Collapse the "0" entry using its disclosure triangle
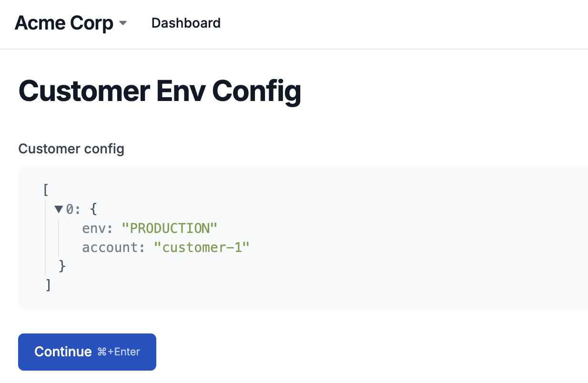 click(x=58, y=209)
